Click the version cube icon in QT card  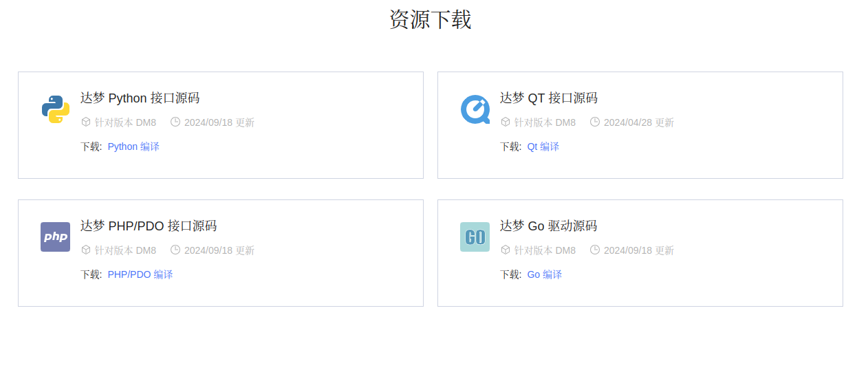506,122
